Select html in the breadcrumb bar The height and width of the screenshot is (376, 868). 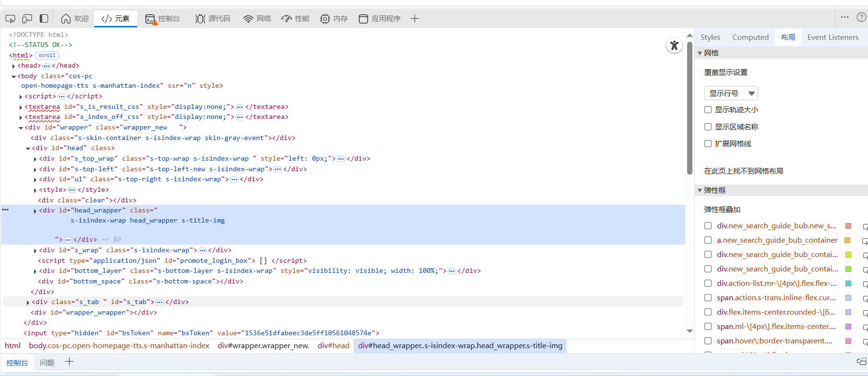[x=12, y=346]
